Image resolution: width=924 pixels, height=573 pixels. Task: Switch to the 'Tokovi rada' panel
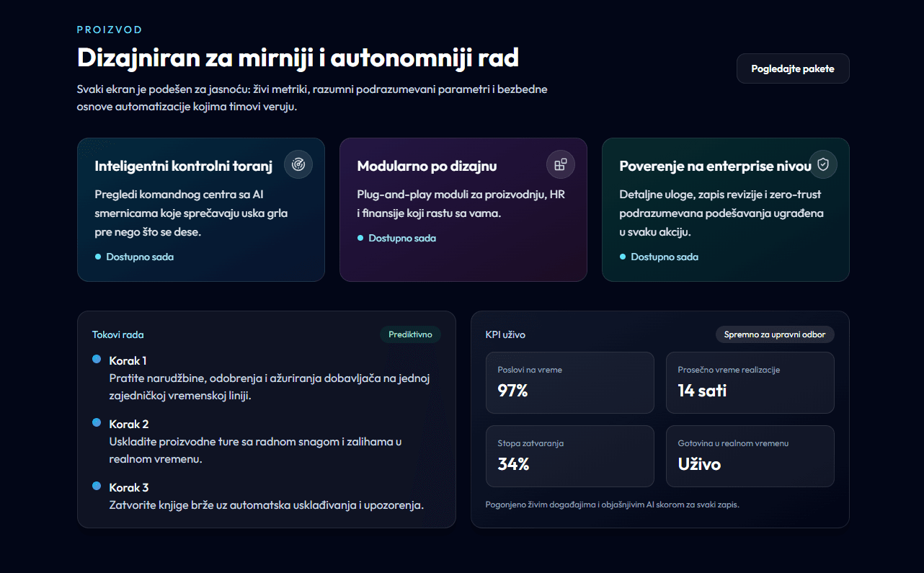119,334
